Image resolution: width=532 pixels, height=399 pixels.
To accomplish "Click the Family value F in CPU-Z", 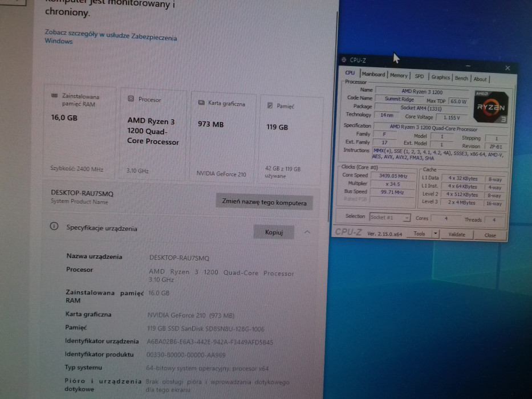I will [x=384, y=135].
